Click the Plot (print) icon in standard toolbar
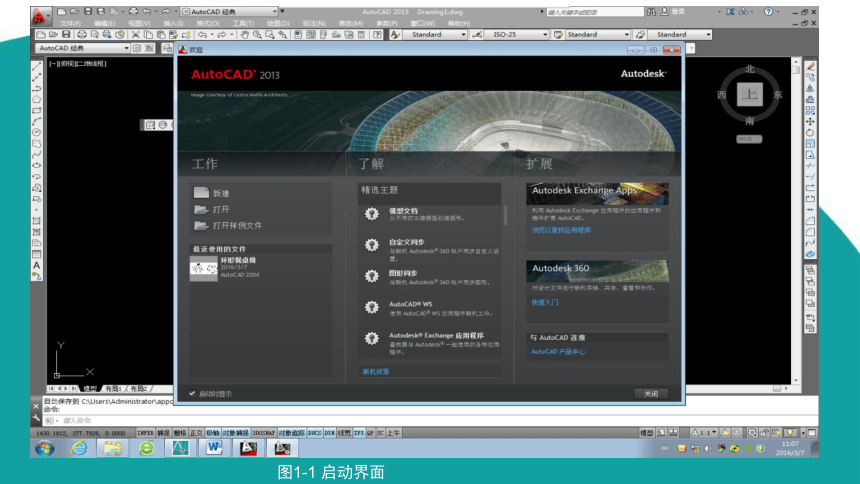This screenshot has height=484, width=860. (x=81, y=35)
